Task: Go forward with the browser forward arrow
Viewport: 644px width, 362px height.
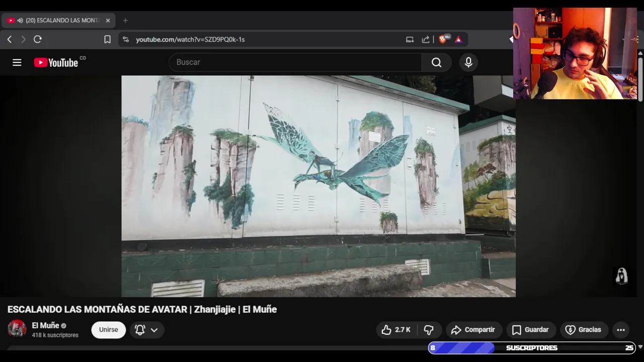Action: (x=23, y=39)
